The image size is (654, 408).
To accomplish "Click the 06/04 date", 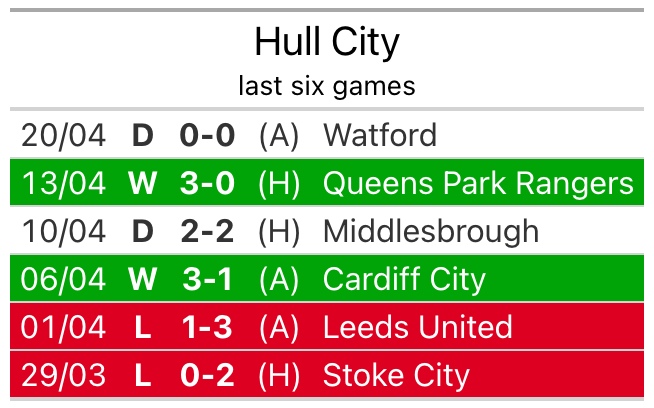I will 63,279.
